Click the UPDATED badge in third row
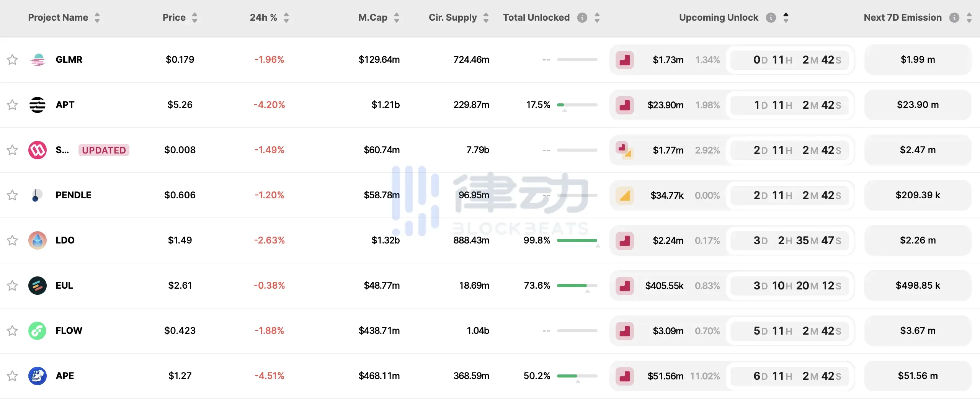This screenshot has width=980, height=402. [x=104, y=150]
